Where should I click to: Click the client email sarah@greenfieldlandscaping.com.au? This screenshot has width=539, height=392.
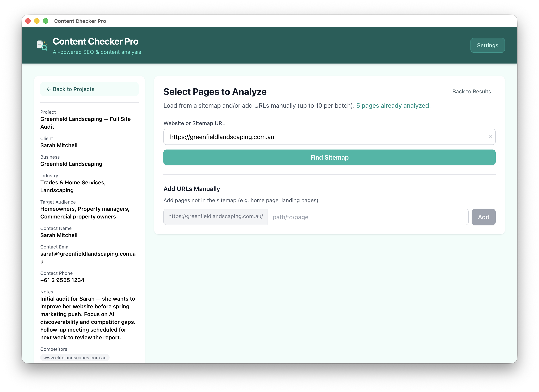(x=88, y=254)
